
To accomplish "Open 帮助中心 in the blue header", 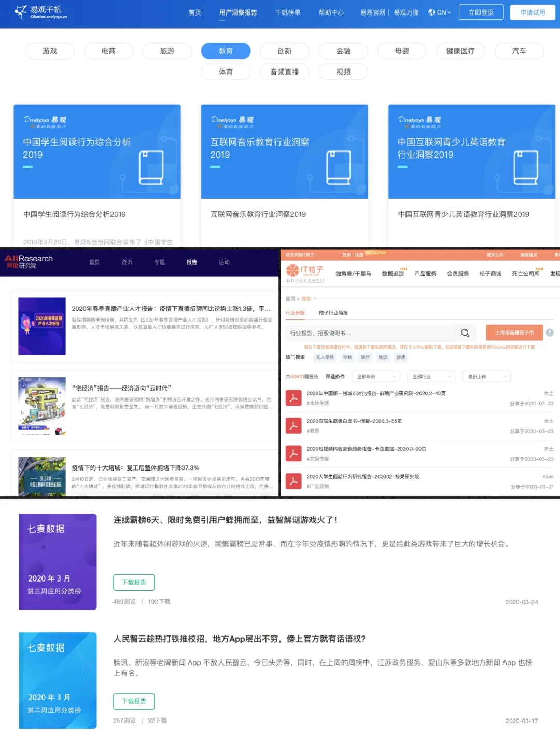I will [x=331, y=12].
